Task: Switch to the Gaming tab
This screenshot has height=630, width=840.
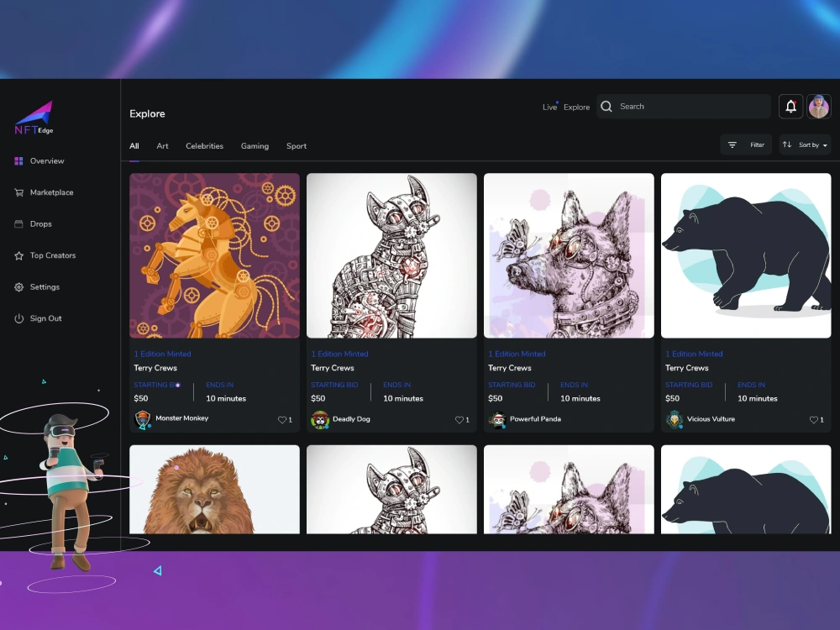Action: pos(255,145)
